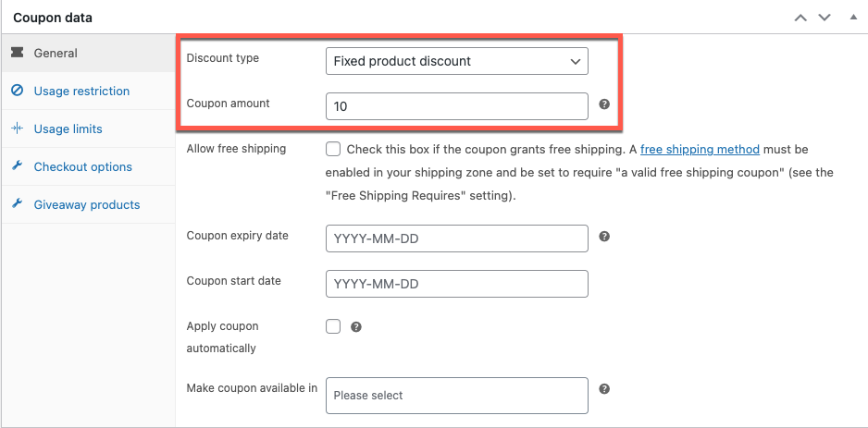
Task: Click the help icon for Apply coupon automatically
Action: tap(356, 327)
